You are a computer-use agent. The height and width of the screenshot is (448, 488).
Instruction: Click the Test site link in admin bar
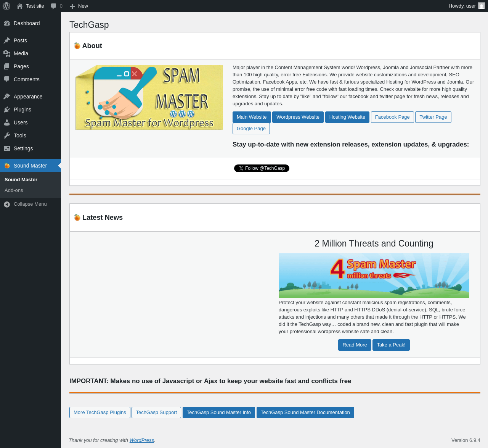pyautogui.click(x=35, y=6)
